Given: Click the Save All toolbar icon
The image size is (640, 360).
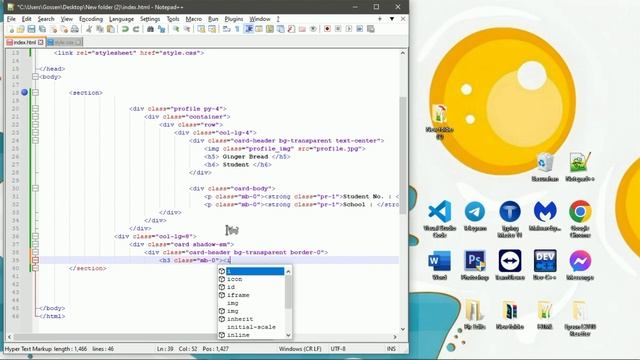Looking at the screenshot, I should [x=42, y=29].
